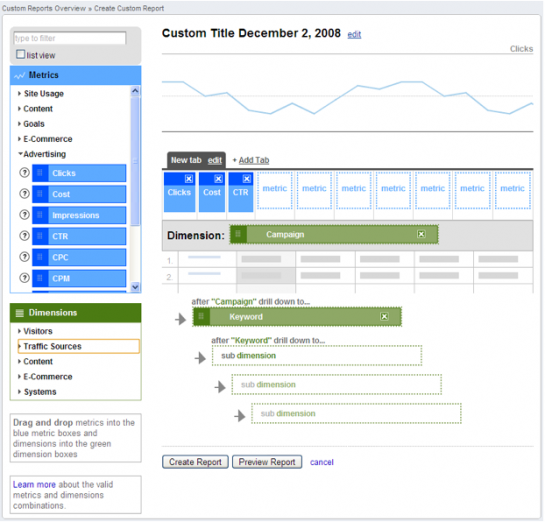Select the New tab report tab

pos(186,160)
